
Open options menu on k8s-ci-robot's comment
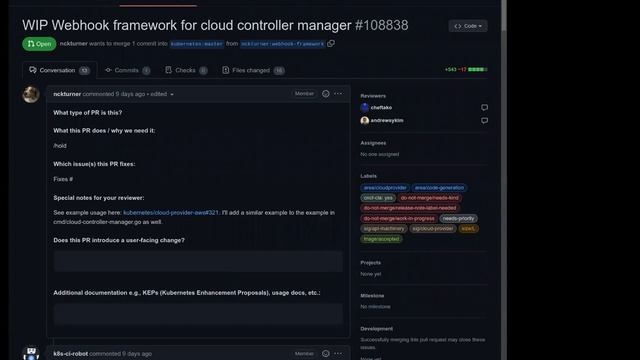[338, 353]
